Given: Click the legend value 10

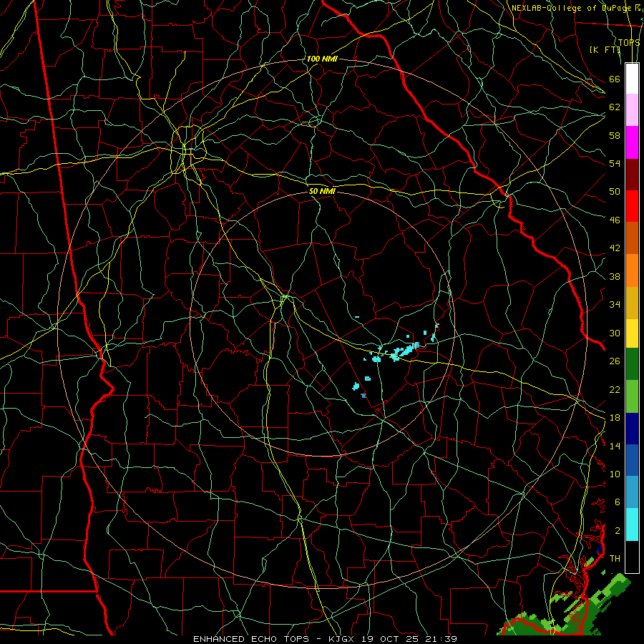Looking at the screenshot, I should 615,474.
